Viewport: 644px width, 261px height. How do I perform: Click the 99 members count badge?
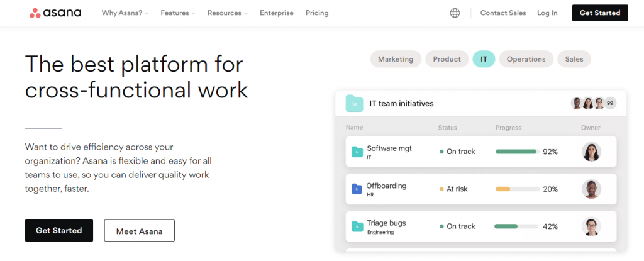click(x=610, y=103)
